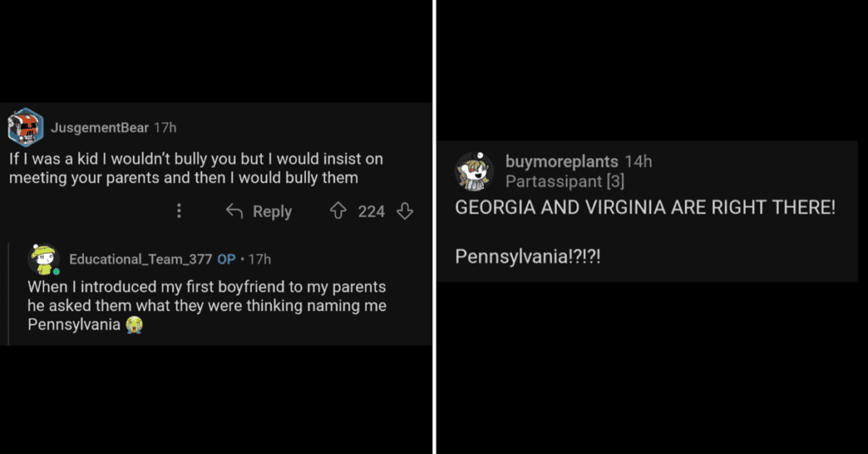Visit the Educational_Team_377 username profile
This screenshot has width=868, height=454.
(x=140, y=259)
